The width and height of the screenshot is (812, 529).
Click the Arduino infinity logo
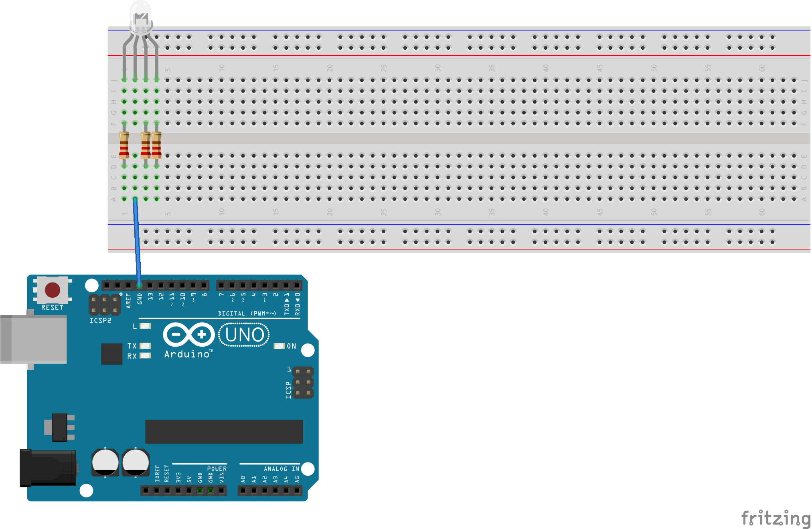pos(189,335)
